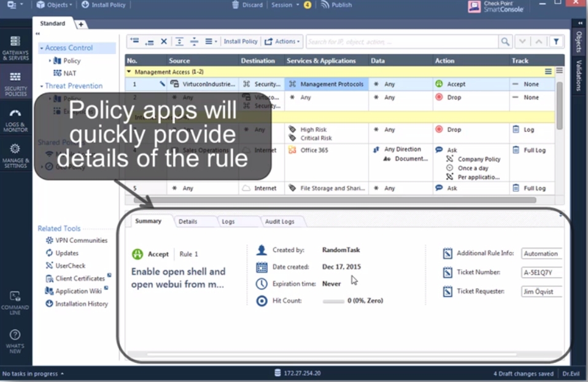
Task: Publish the session changes
Action: click(336, 5)
